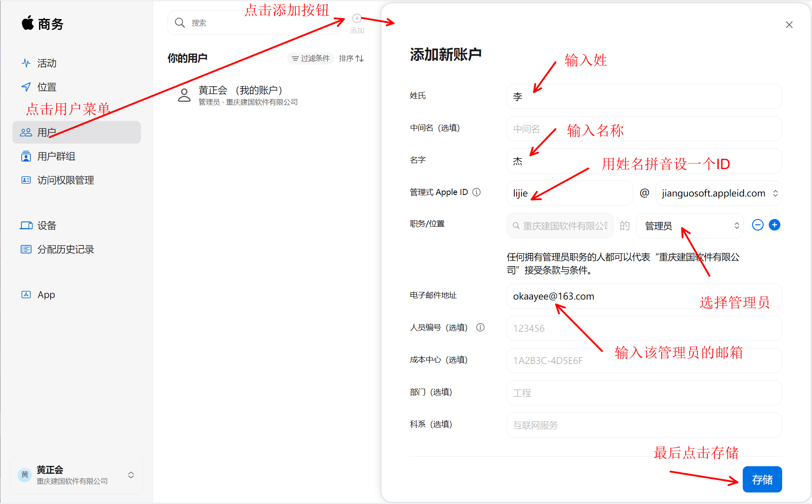This screenshot has width=812, height=504.
Task: Open the 用户群组 sidebar item
Action: (76, 156)
